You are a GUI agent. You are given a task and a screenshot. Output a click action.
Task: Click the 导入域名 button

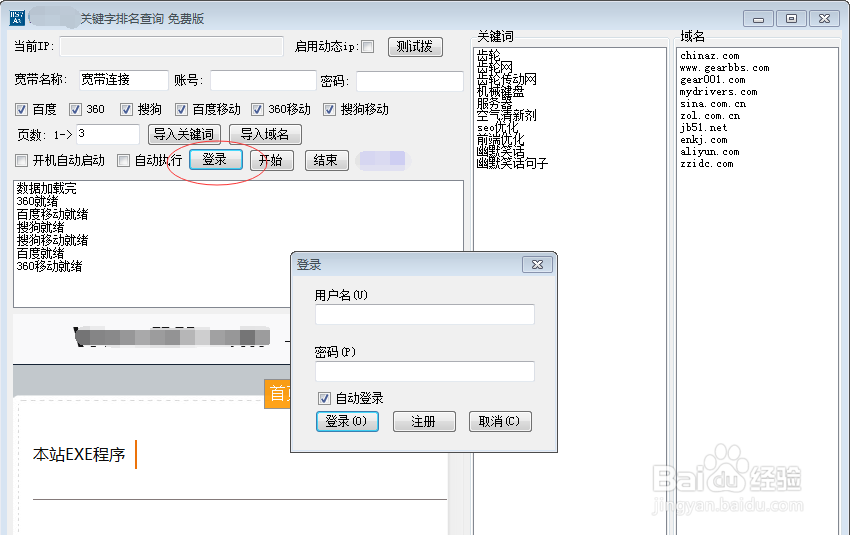coord(265,134)
